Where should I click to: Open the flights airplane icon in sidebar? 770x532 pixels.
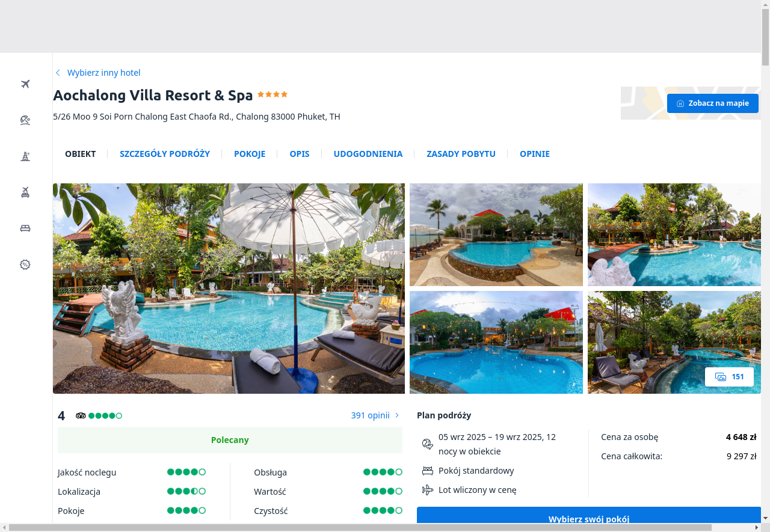click(x=25, y=84)
